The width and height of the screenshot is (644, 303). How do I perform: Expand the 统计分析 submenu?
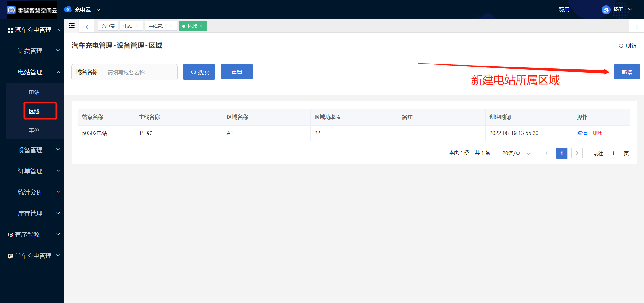point(58,192)
